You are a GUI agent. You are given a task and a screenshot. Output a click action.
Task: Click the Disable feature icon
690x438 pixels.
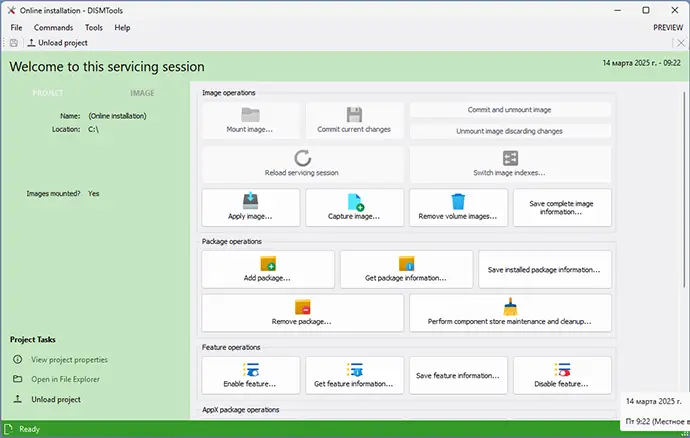tap(562, 369)
